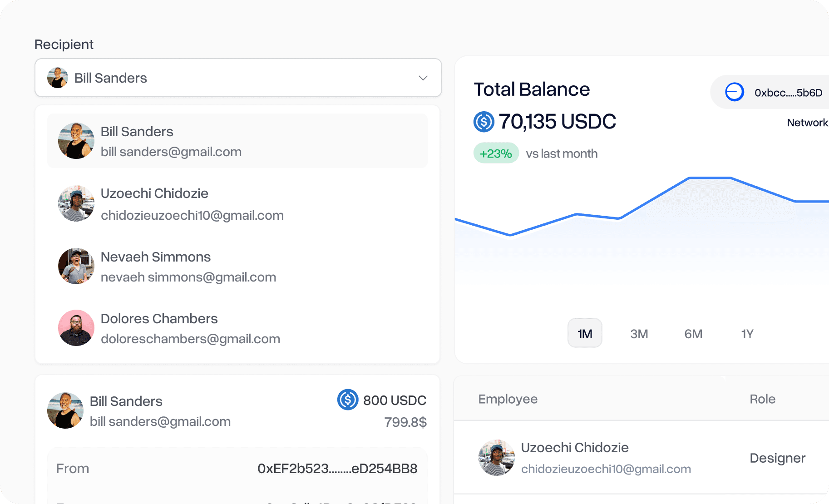Select Uzoechi Chidozie in recipient list
Image resolution: width=829 pixels, height=504 pixels.
tap(237, 203)
